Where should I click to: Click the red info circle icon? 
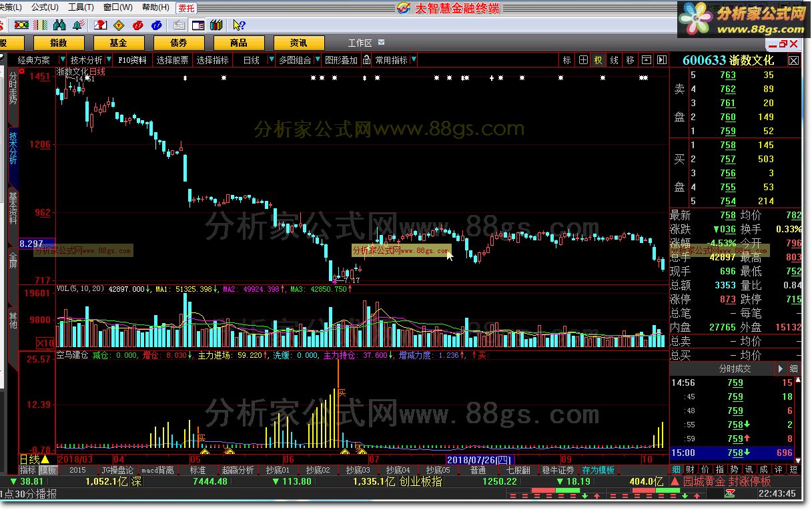coord(137,25)
